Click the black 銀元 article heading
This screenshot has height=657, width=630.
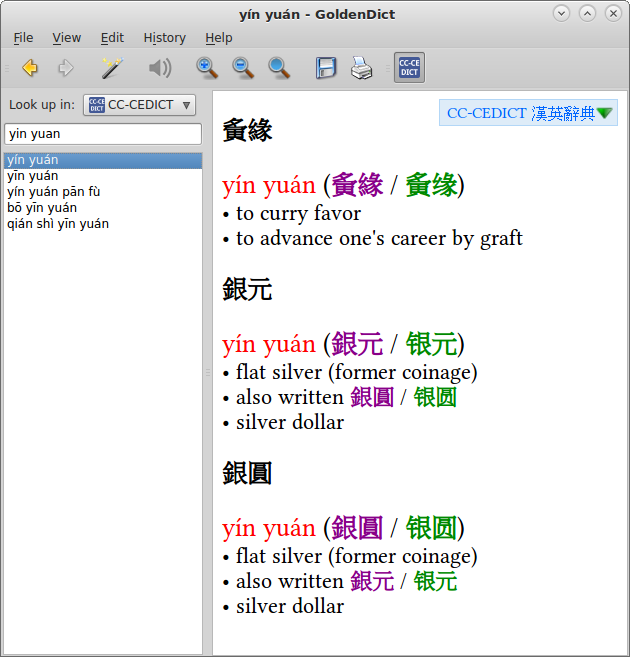coord(247,289)
